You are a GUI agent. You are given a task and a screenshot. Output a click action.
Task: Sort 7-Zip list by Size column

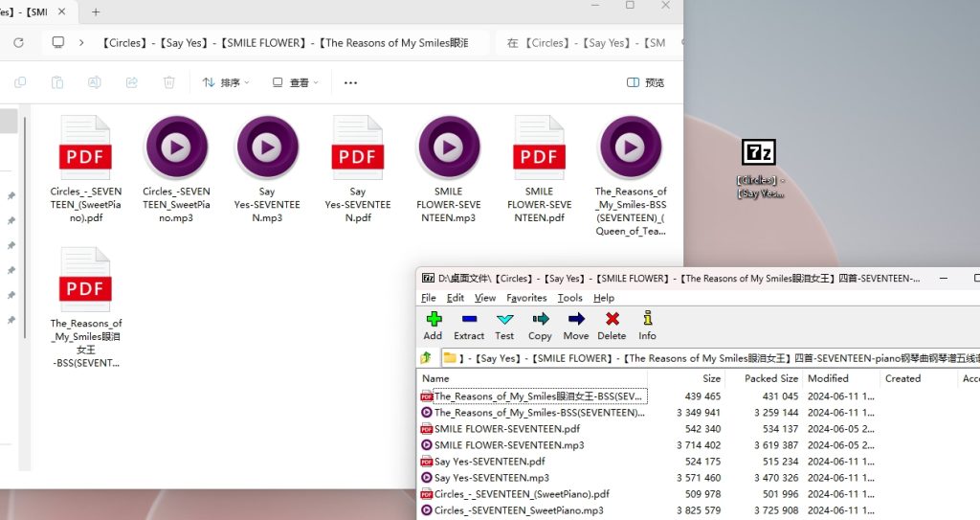[685, 378]
